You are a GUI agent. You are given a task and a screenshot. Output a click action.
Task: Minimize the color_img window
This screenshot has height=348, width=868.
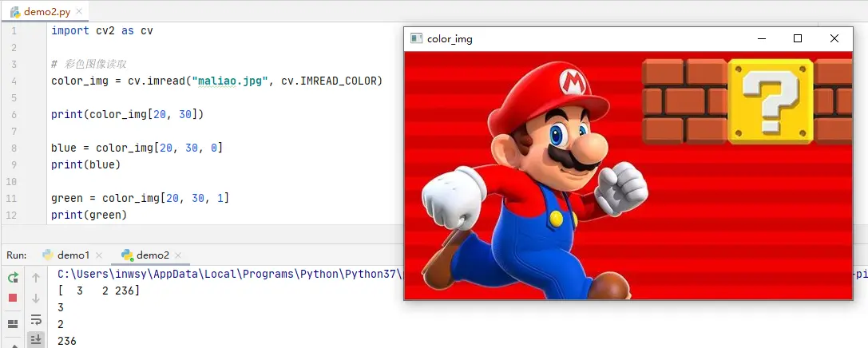(762, 38)
